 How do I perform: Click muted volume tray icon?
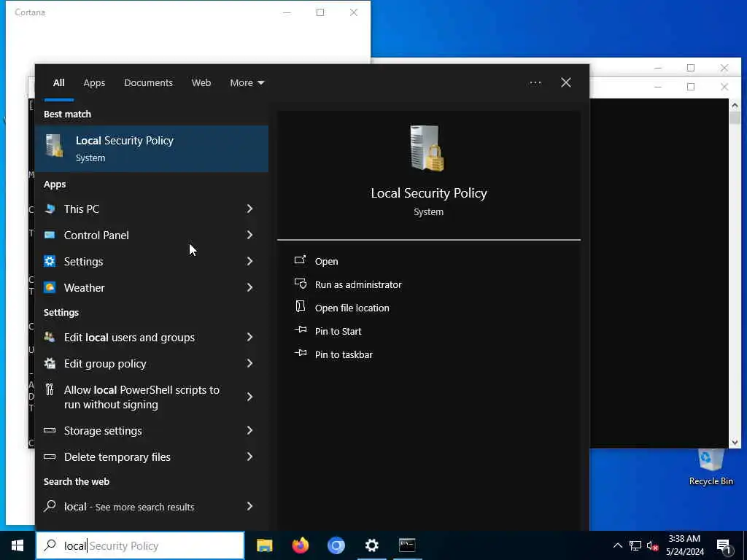click(x=653, y=545)
